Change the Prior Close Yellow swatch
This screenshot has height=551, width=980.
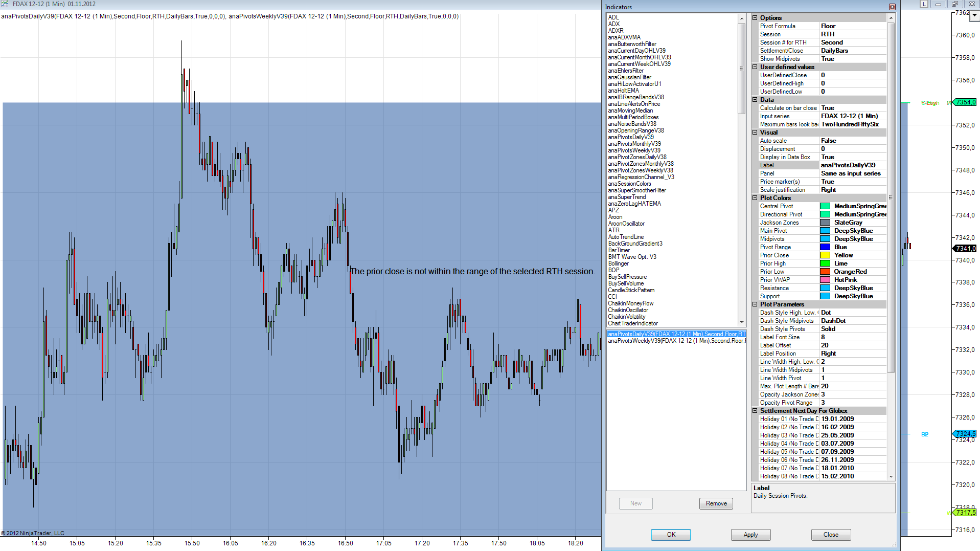click(x=825, y=255)
